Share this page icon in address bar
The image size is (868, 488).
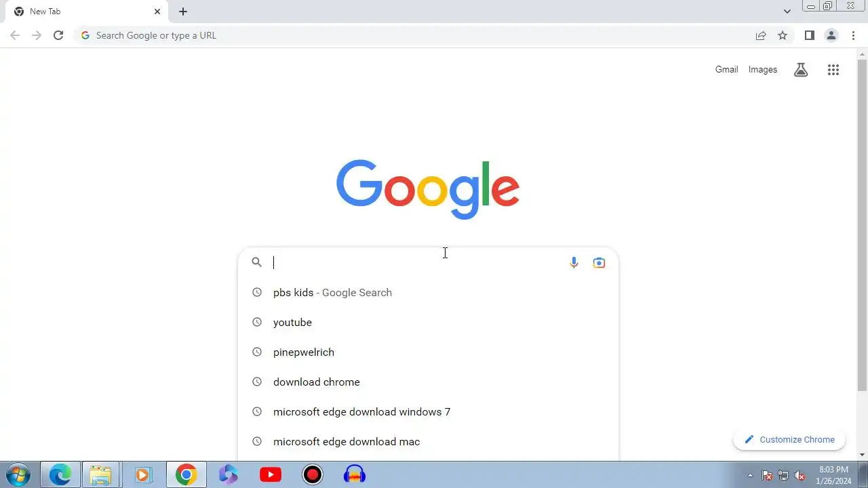click(761, 35)
